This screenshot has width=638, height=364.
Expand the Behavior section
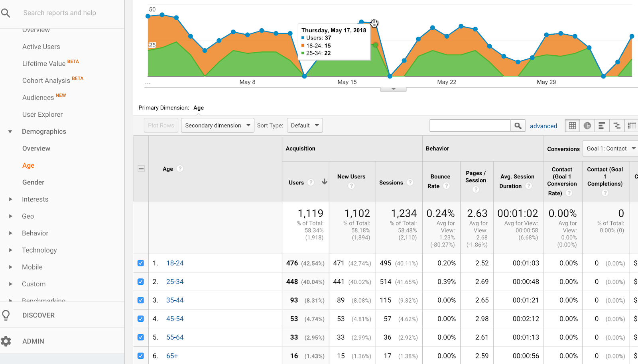coord(10,233)
